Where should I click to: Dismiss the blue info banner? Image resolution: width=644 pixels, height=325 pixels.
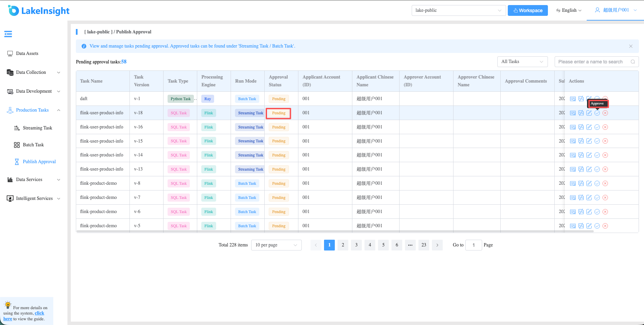pyautogui.click(x=631, y=46)
